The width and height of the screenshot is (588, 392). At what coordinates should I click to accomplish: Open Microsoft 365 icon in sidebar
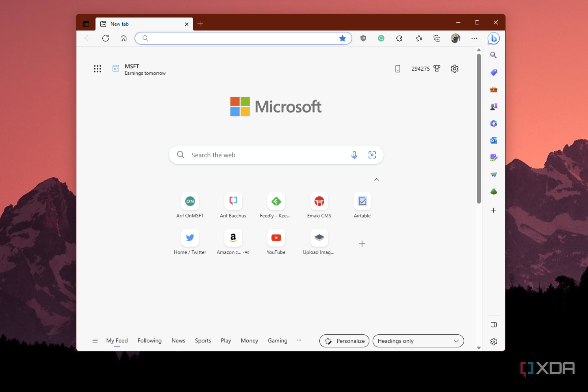click(x=493, y=123)
